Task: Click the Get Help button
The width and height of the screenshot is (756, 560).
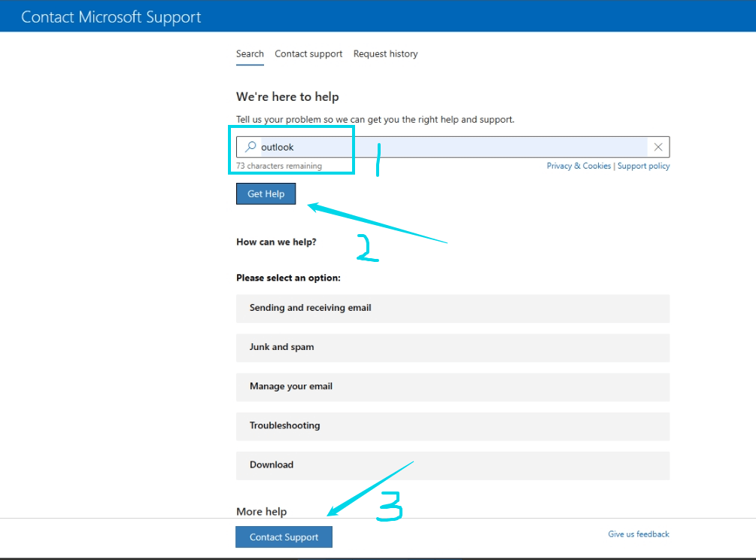Action: point(266,194)
